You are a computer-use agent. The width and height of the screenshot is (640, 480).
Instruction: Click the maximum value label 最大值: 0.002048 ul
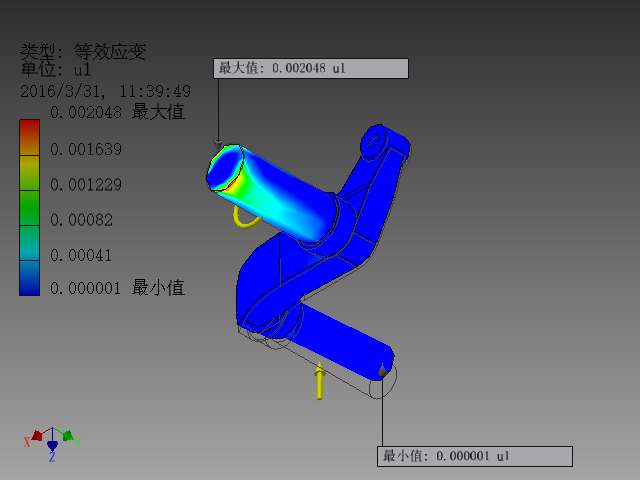tap(311, 68)
